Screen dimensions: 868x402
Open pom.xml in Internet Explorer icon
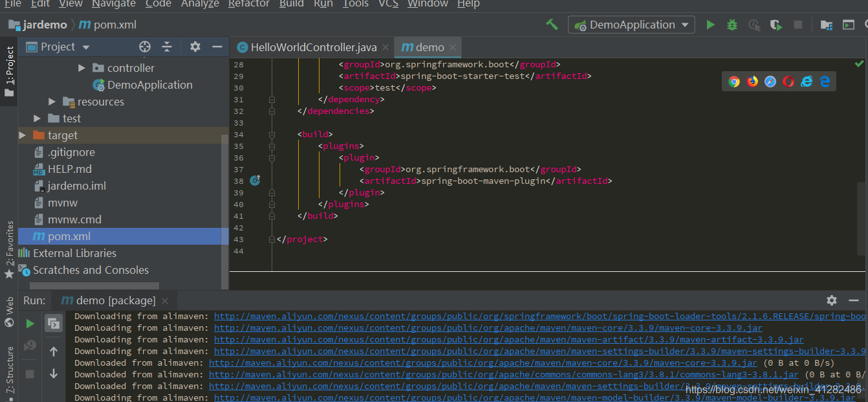pos(807,81)
